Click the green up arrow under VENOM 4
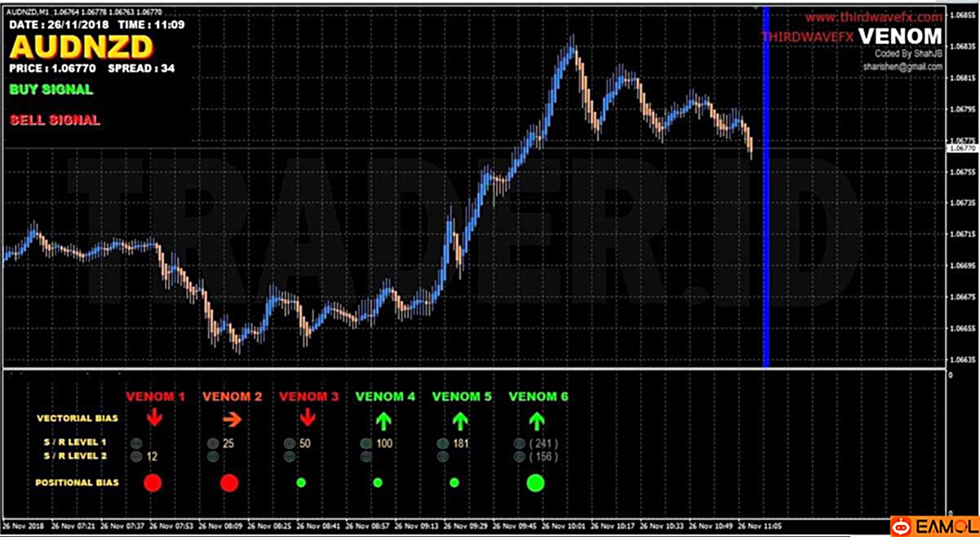Viewport: 980px width, 537px height. (x=385, y=421)
